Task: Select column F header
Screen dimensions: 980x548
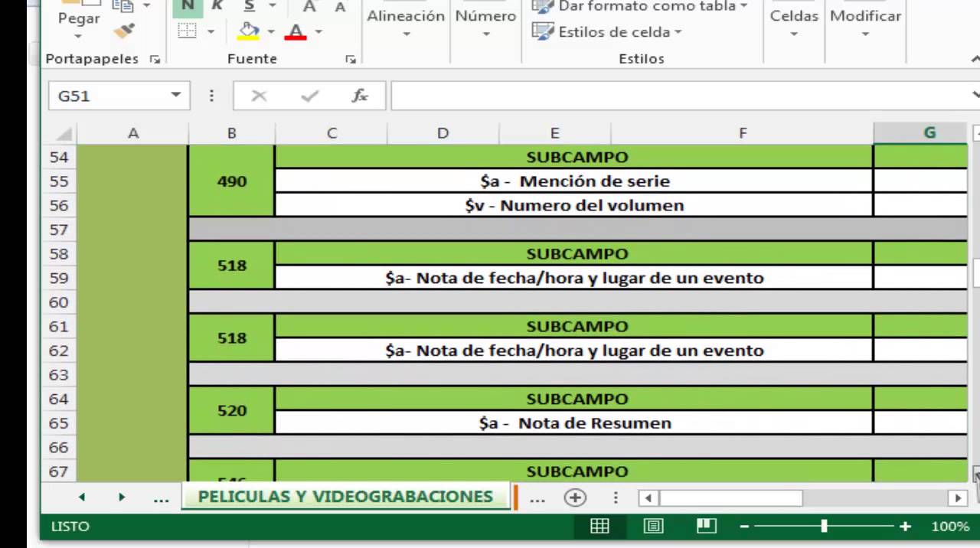Action: [x=742, y=133]
